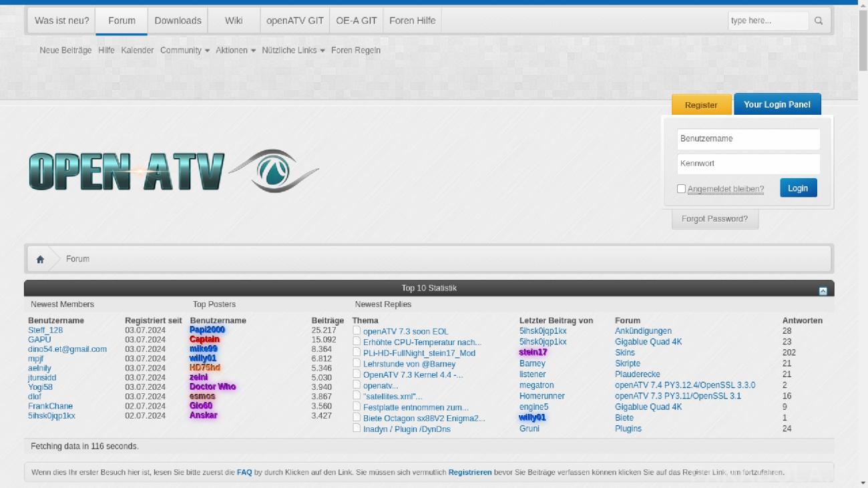Open top poster Papi2000 profile
This screenshot has height=488, width=868.
pyautogui.click(x=207, y=330)
